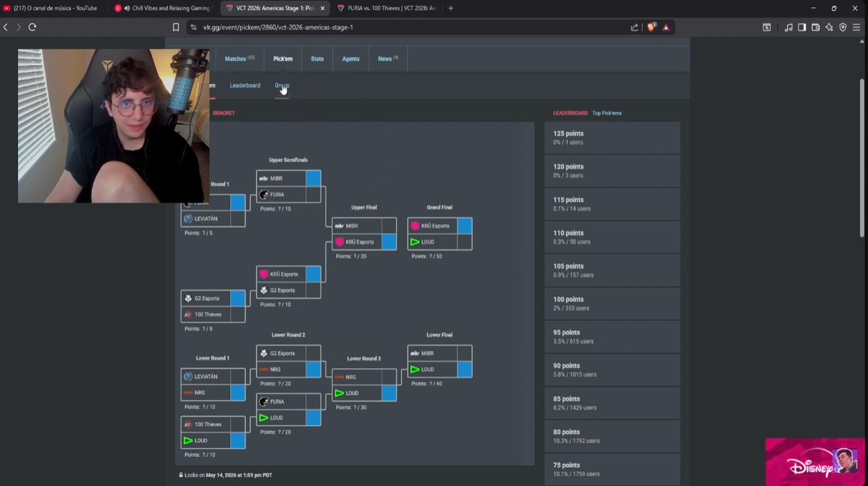Click the URL address field
868x486 pixels.
click(x=410, y=27)
